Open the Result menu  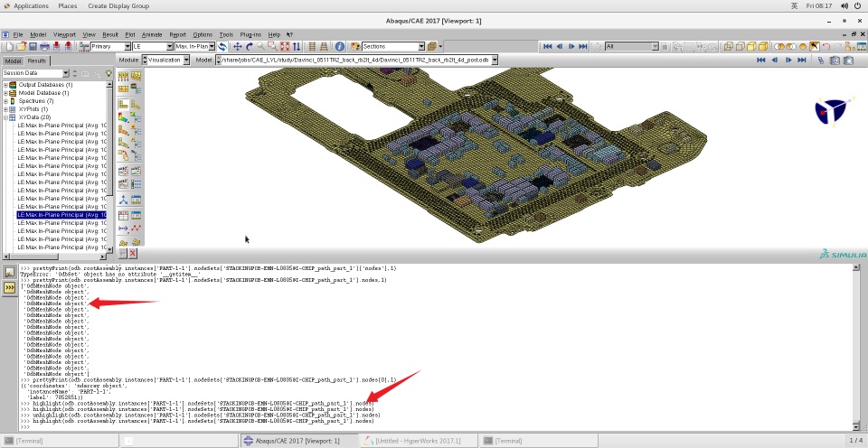coord(110,34)
